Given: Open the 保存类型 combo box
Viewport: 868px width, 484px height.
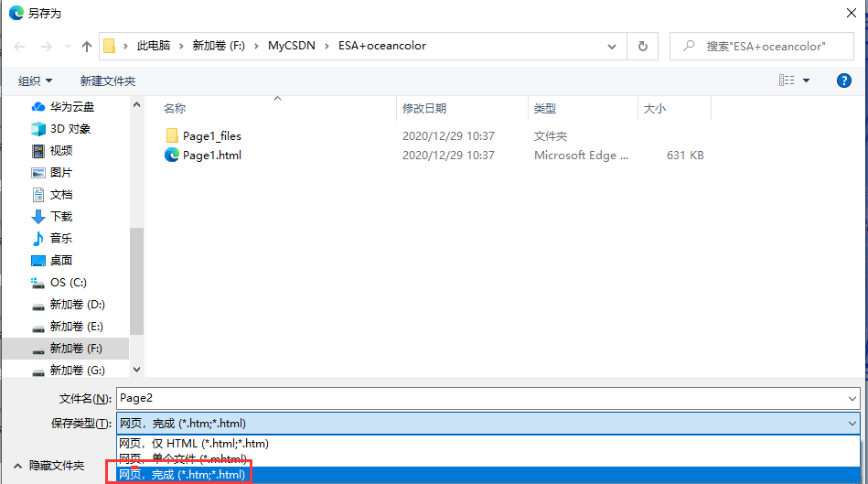Looking at the screenshot, I should [488, 424].
